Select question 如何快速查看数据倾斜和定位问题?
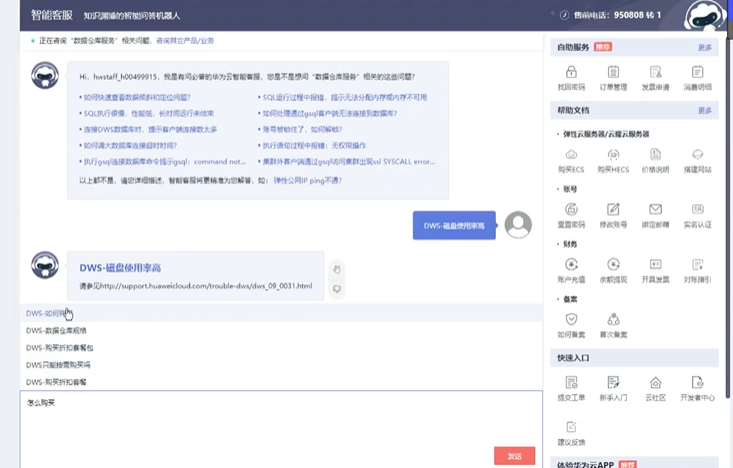This screenshot has height=468, width=733. [137, 97]
